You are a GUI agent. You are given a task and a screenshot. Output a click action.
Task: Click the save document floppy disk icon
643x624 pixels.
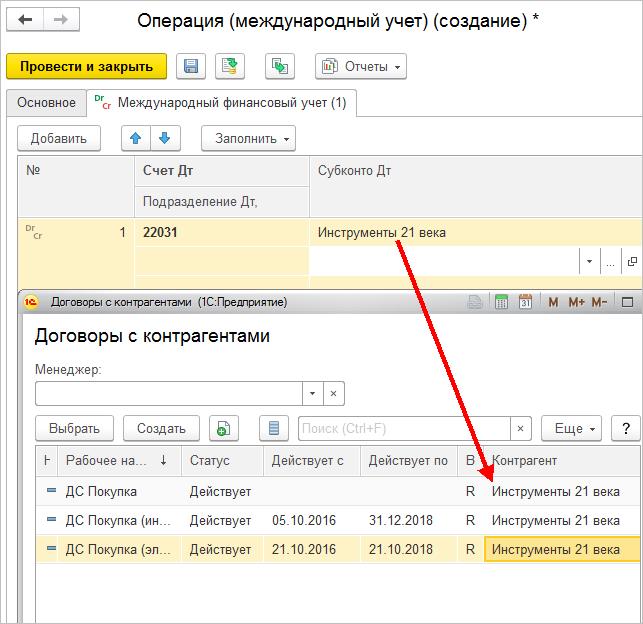click(x=191, y=66)
